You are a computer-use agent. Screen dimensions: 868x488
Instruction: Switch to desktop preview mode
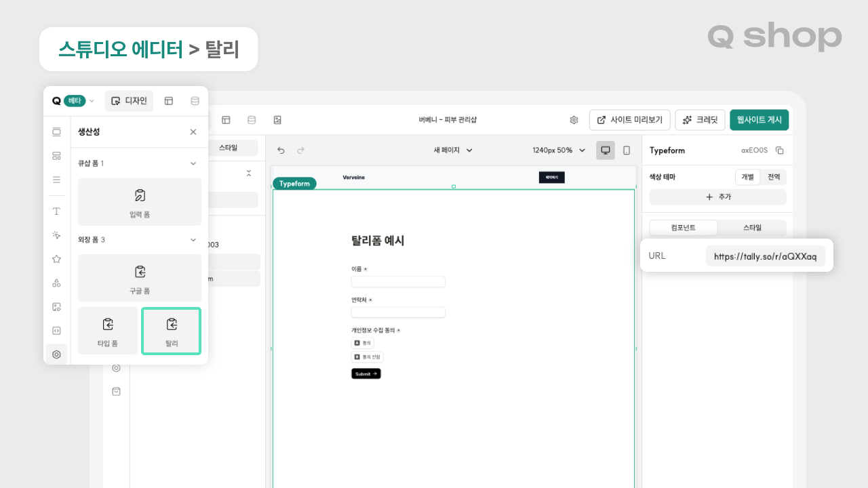606,150
